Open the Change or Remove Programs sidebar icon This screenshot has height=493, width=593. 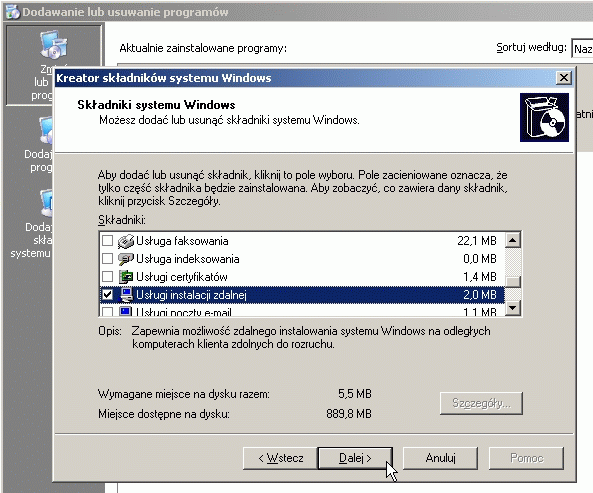click(x=53, y=45)
